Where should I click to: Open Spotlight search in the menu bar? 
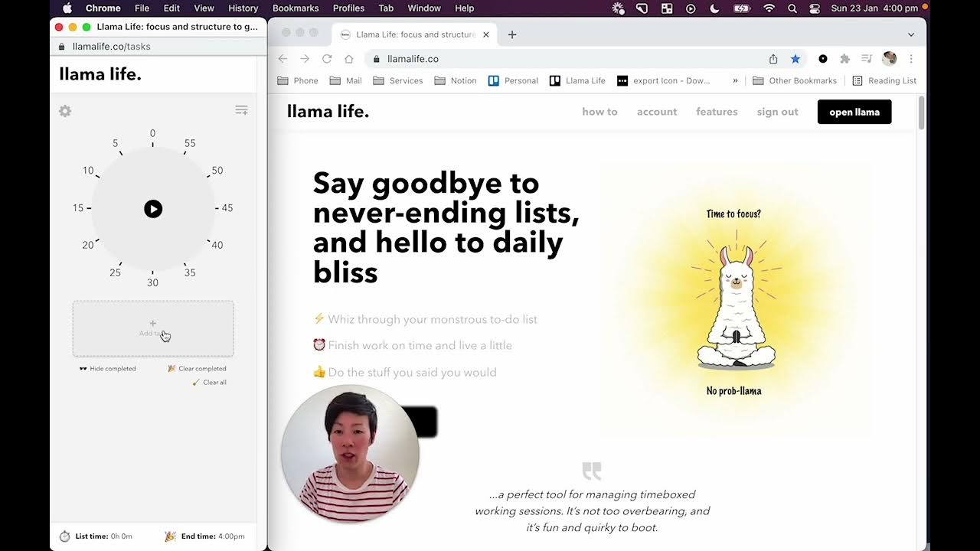792,8
